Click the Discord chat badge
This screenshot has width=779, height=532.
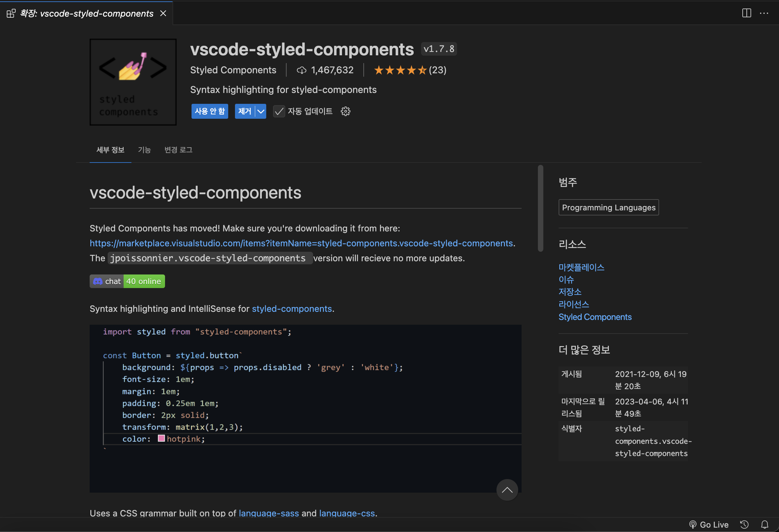pyautogui.click(x=127, y=281)
